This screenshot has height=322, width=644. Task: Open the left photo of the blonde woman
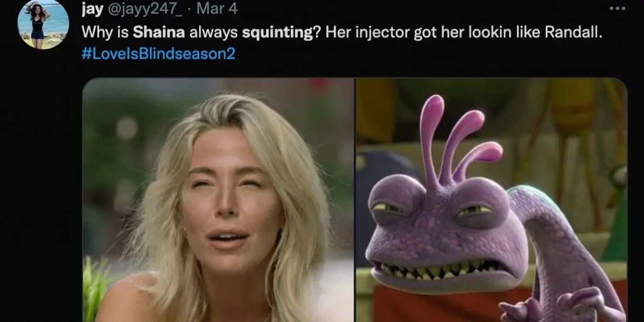pyautogui.click(x=218, y=200)
